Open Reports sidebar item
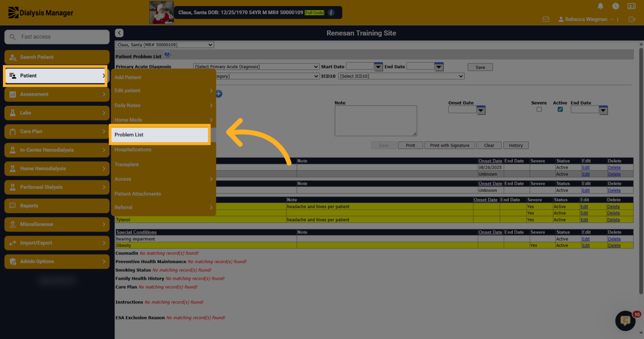Image resolution: width=644 pixels, height=339 pixels. pos(57,206)
